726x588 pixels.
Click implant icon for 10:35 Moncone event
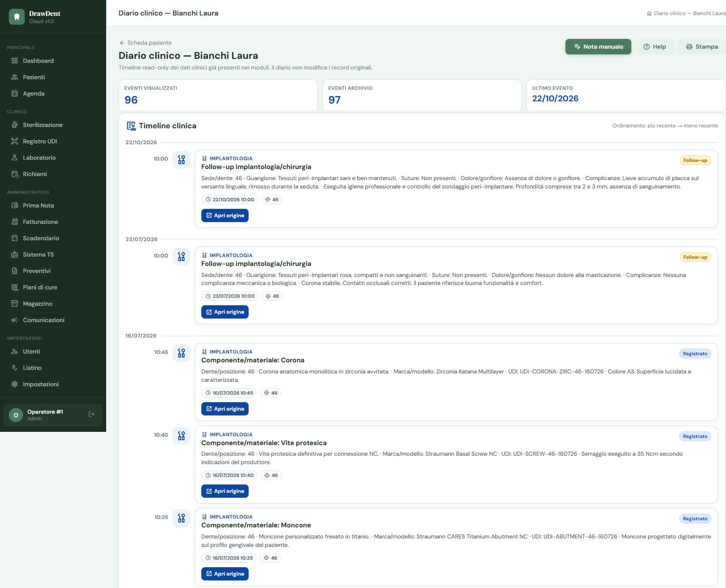pyautogui.click(x=181, y=518)
